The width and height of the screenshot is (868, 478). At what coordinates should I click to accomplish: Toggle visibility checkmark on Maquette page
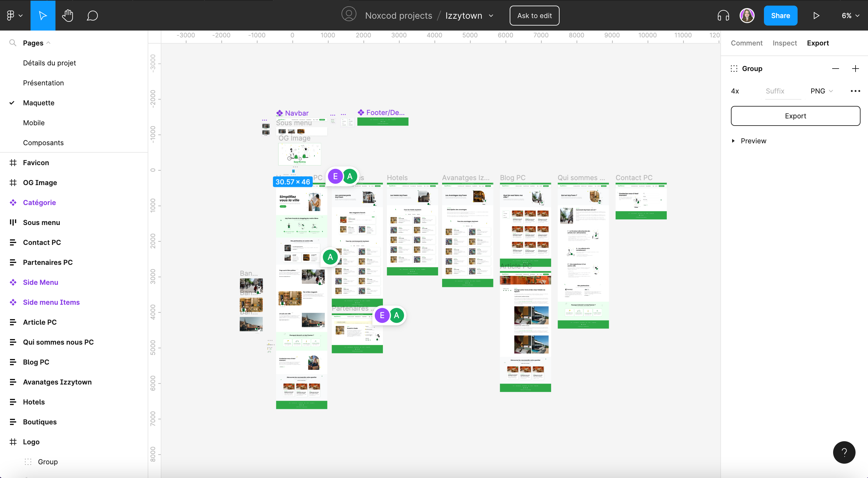(12, 103)
